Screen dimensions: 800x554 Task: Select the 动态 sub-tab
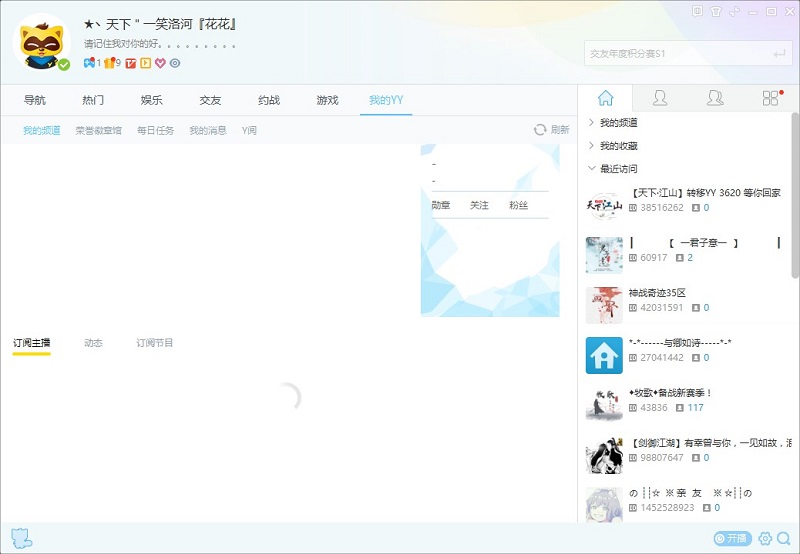[93, 343]
